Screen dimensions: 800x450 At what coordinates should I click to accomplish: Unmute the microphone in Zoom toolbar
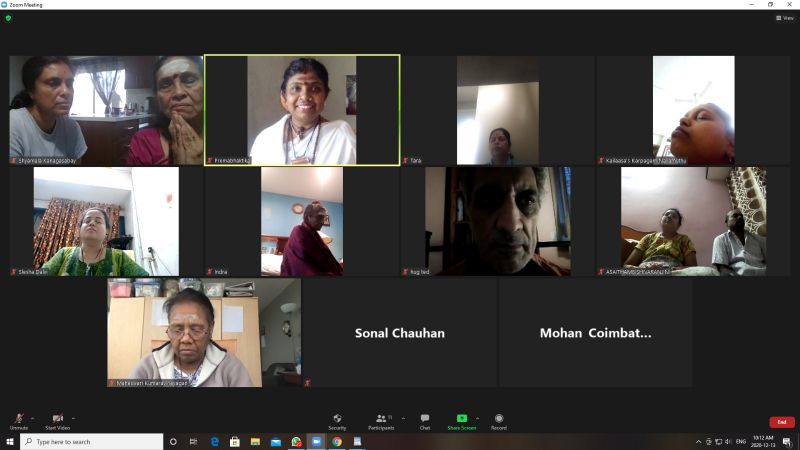point(18,418)
